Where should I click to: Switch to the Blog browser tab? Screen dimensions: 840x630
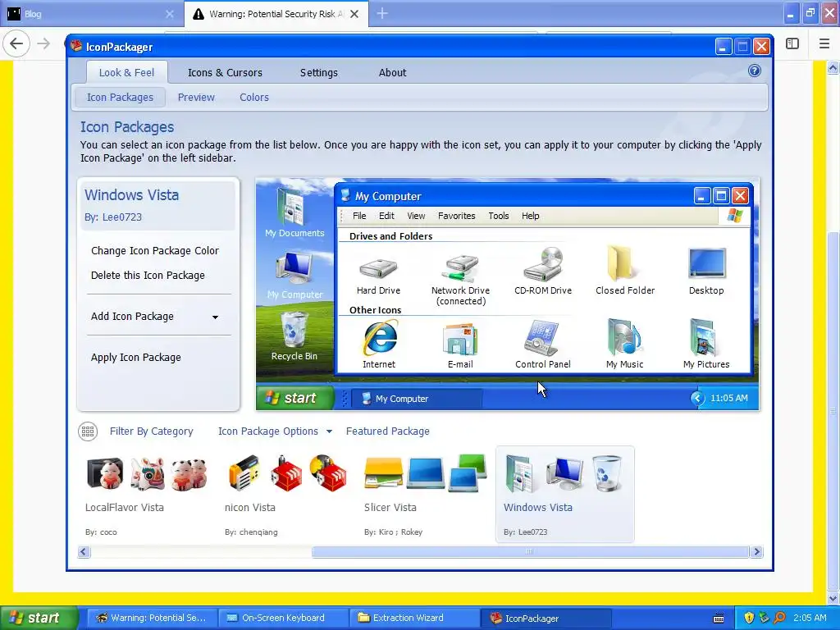point(91,14)
